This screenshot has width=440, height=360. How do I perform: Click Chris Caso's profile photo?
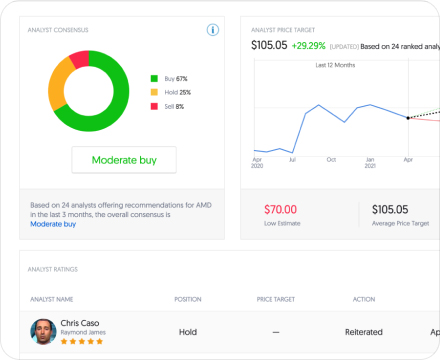pos(43,332)
